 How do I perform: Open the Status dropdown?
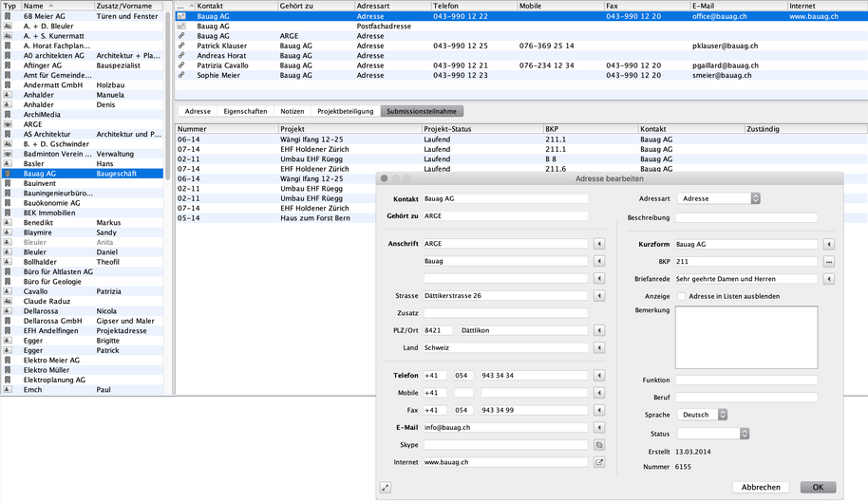(713, 434)
